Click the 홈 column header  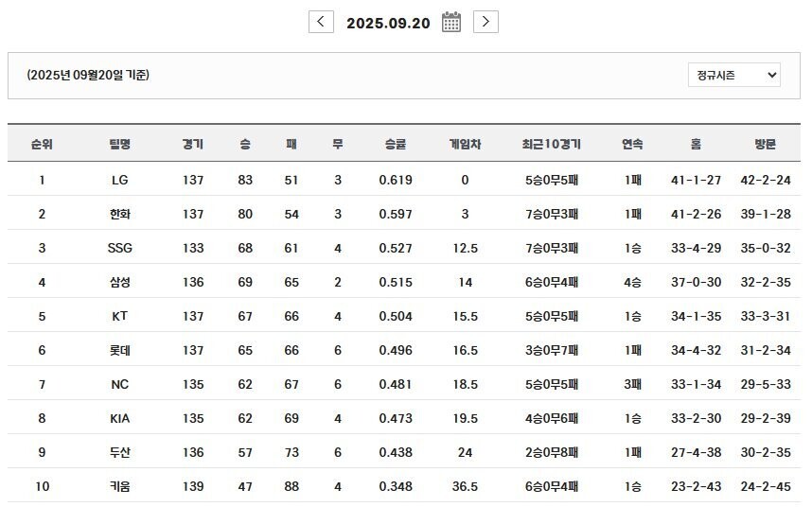point(696,144)
